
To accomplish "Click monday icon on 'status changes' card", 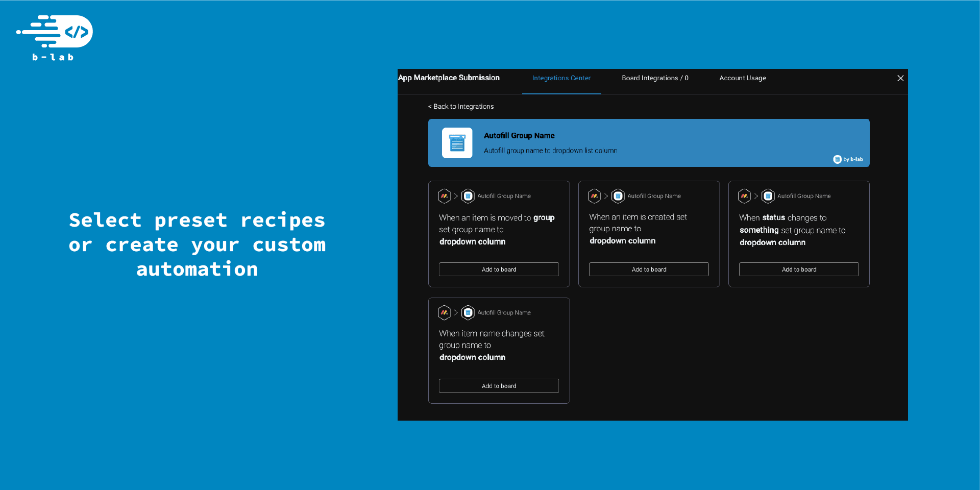I will tap(745, 196).
